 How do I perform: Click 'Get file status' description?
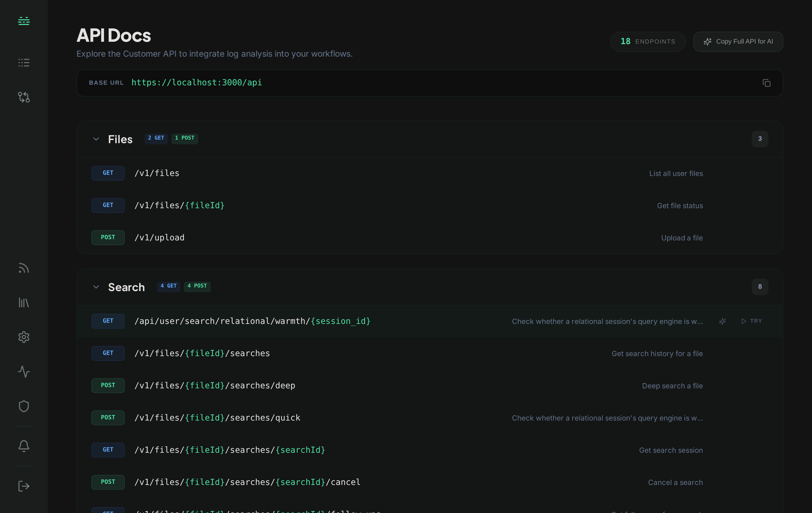[x=680, y=206]
